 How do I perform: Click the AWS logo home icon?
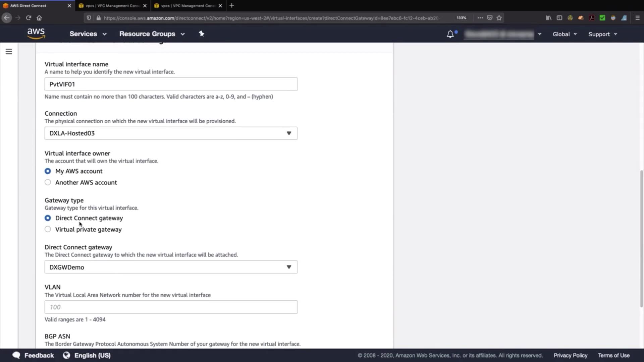36,34
